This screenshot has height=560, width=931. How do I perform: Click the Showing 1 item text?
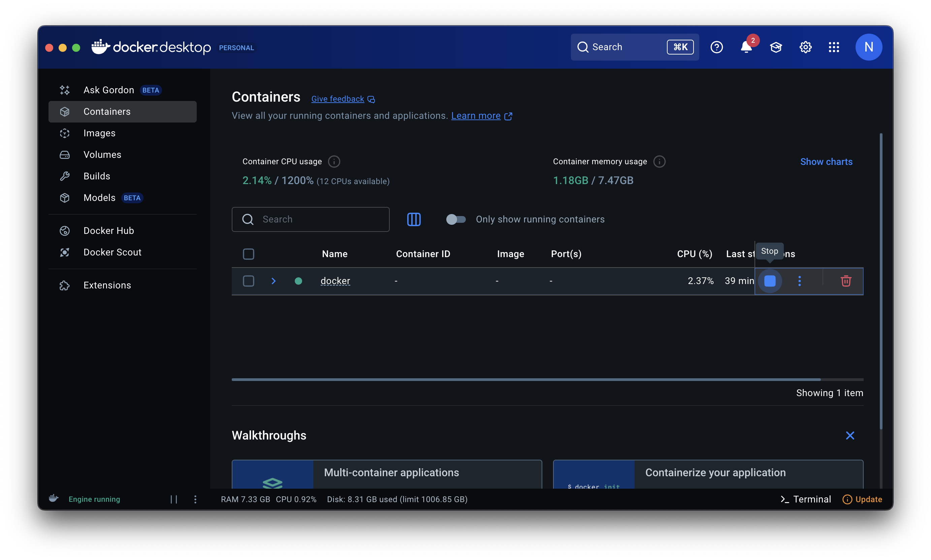click(829, 393)
